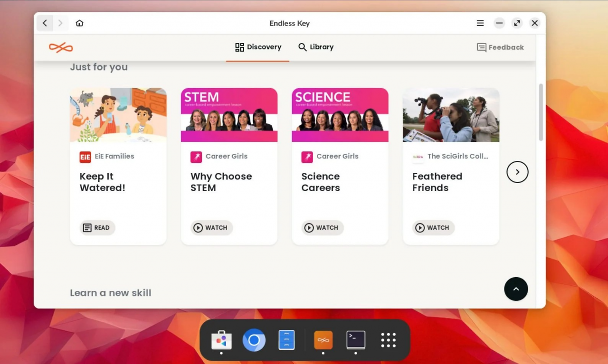Go to home using the house icon

point(79,23)
